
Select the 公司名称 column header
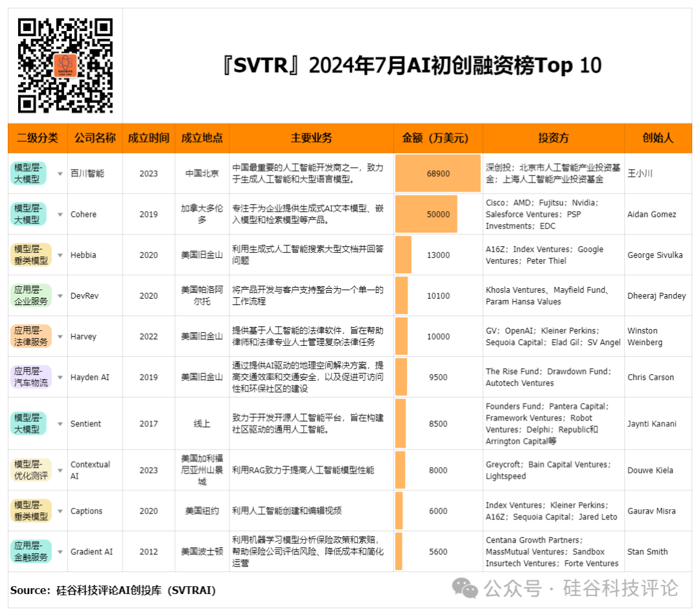click(95, 138)
